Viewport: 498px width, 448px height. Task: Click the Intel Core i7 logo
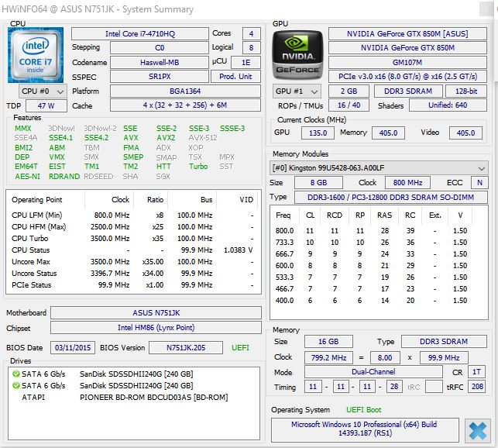coord(36,55)
